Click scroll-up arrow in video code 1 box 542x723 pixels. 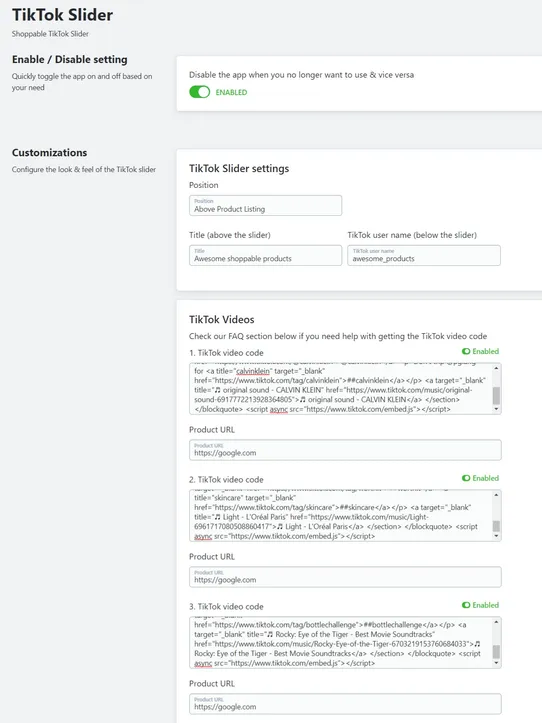tap(496, 368)
